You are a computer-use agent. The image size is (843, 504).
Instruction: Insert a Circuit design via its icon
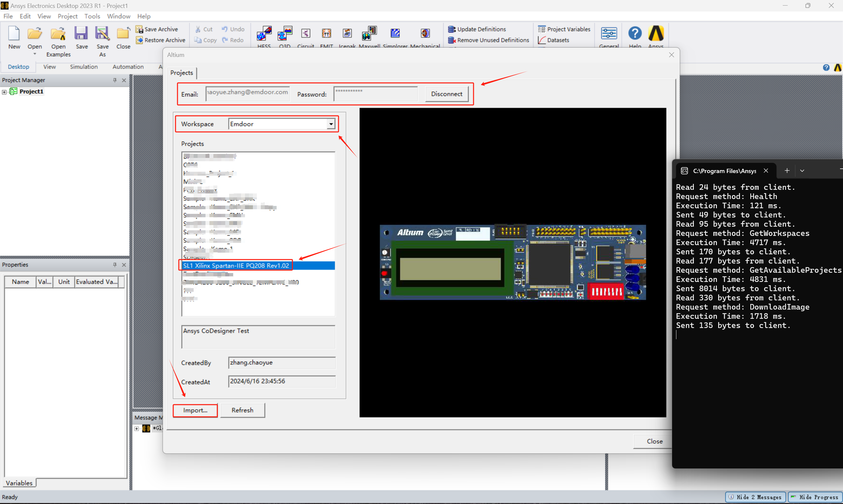point(306,34)
